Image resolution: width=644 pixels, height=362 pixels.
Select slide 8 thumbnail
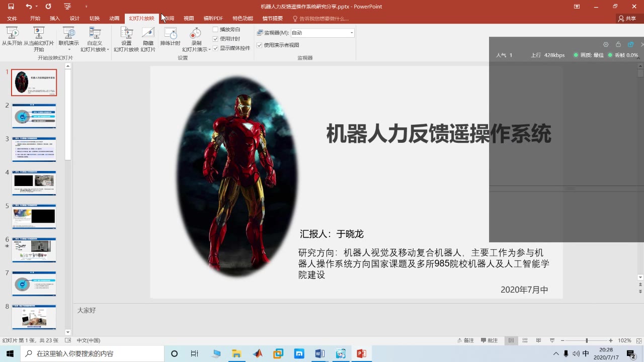pyautogui.click(x=34, y=317)
